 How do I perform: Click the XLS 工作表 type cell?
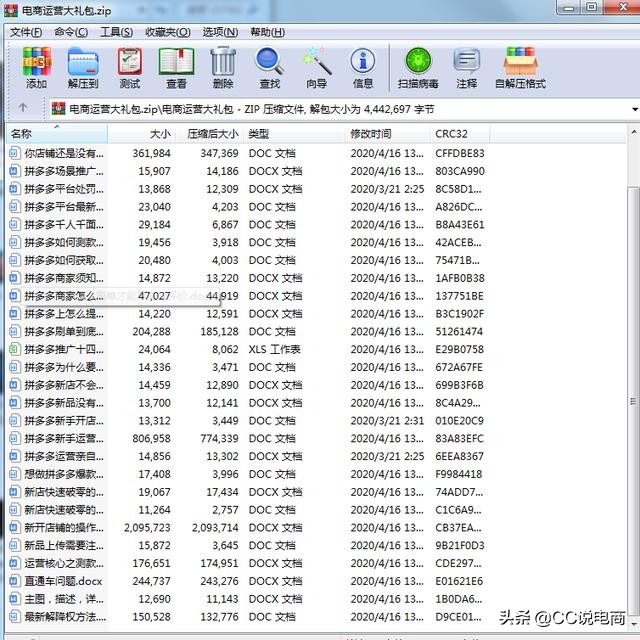275,349
